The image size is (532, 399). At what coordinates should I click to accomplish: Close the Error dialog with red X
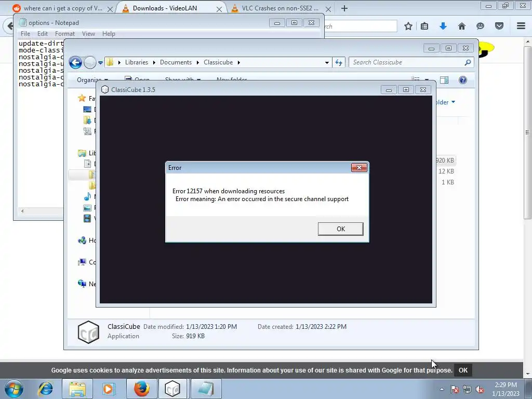point(359,168)
